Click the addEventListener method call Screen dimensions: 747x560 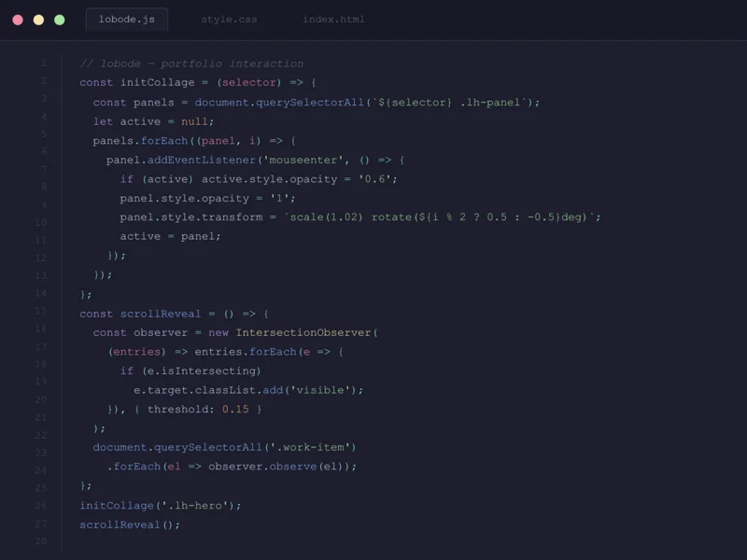click(198, 160)
